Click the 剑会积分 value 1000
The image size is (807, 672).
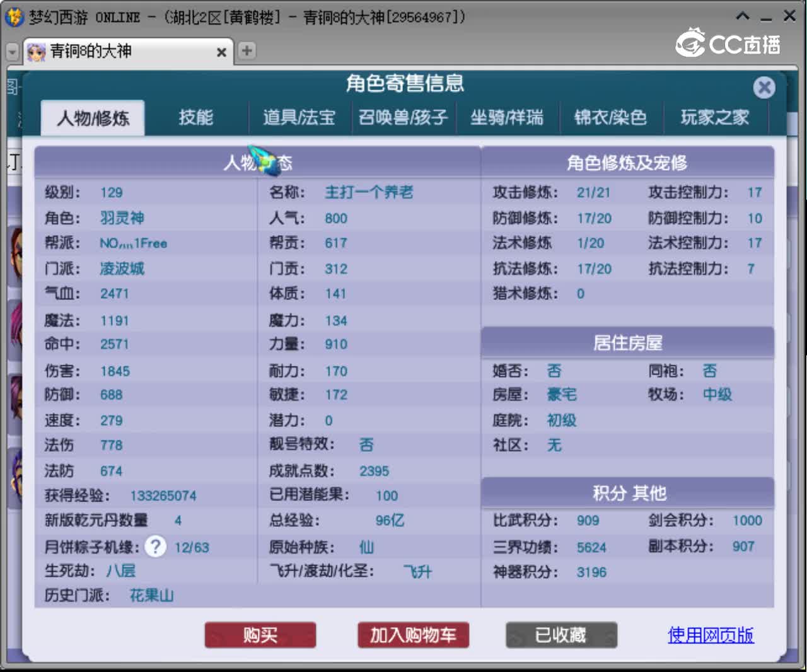point(747,521)
